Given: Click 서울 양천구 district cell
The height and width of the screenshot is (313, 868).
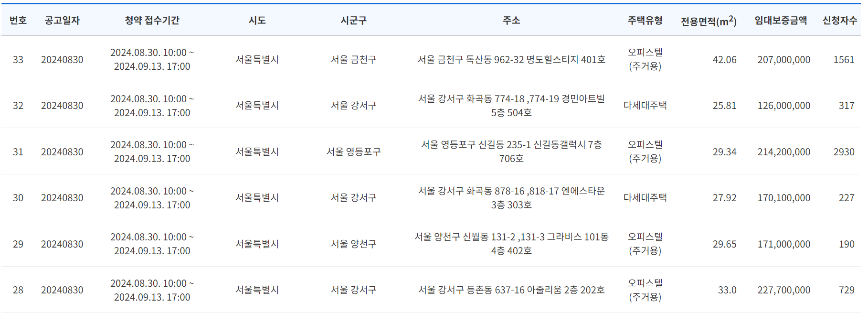Looking at the screenshot, I should coord(353,244).
